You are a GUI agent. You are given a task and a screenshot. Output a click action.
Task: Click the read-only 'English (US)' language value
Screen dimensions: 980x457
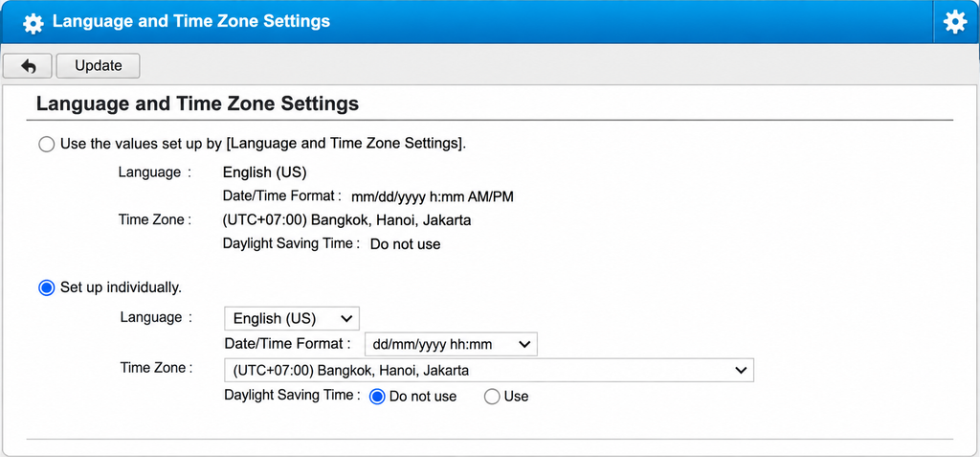264,172
